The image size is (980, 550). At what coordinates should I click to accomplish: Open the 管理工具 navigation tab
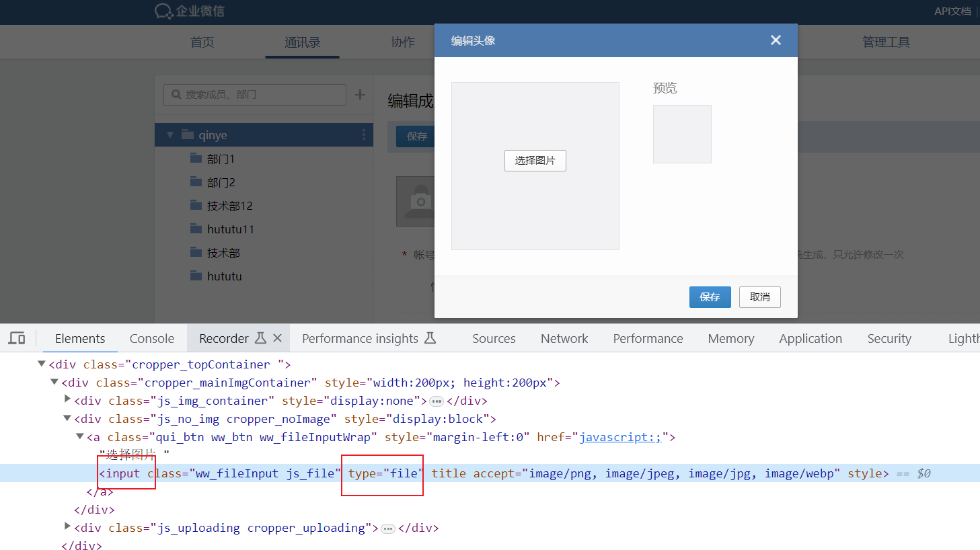pyautogui.click(x=886, y=42)
